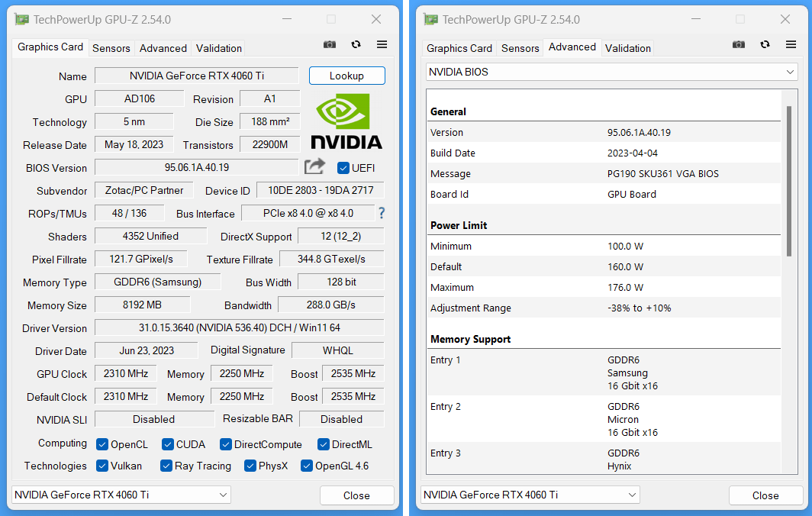Click the refresh icon in left GPU-Z window
Image resolution: width=812 pixels, height=516 pixels.
[x=356, y=44]
